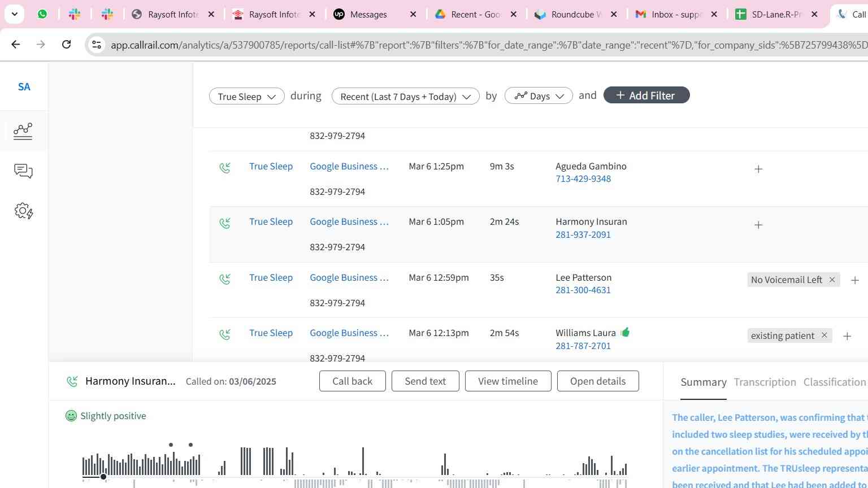Click the Call back button

click(352, 381)
